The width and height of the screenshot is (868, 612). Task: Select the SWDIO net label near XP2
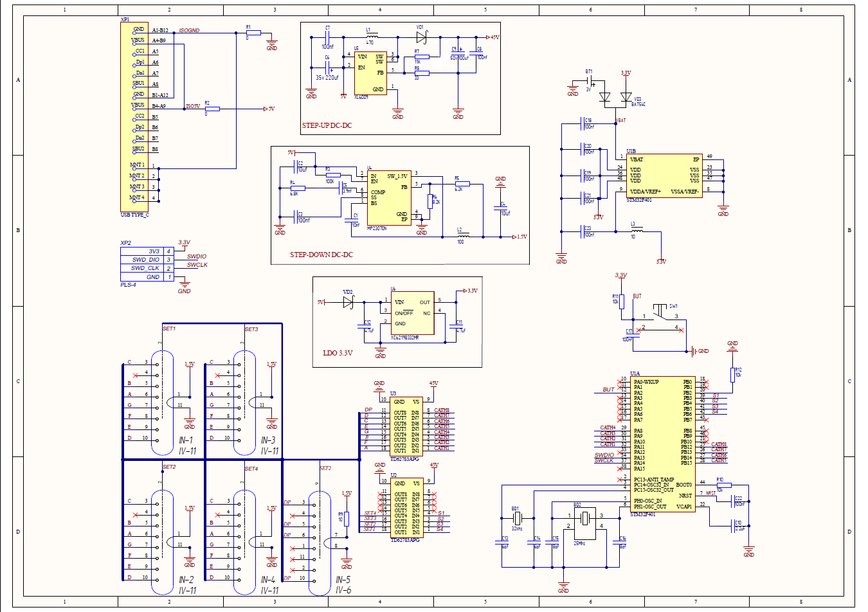197,256
